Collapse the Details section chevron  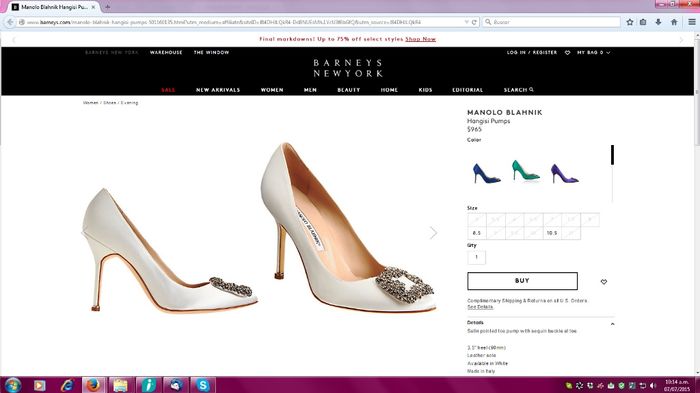pyautogui.click(x=612, y=324)
